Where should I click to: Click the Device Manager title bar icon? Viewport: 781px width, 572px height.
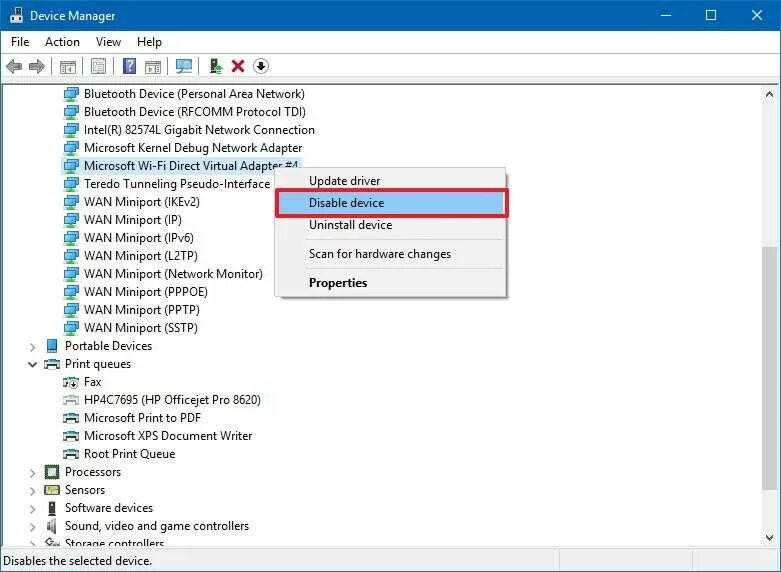(x=16, y=15)
